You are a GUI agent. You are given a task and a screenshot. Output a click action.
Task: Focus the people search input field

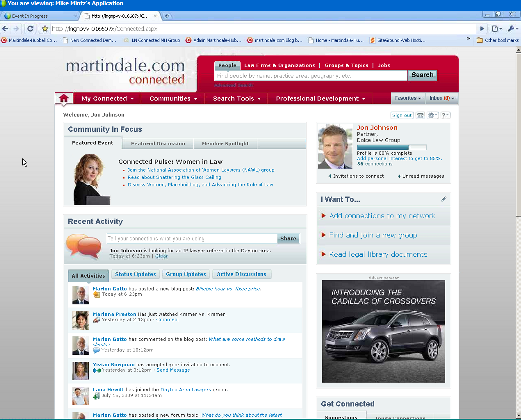tap(311, 76)
